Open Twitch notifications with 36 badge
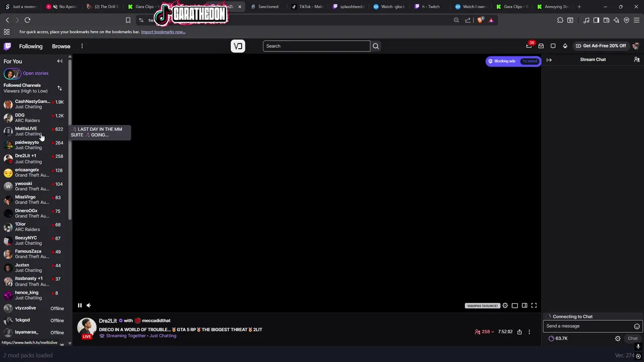The width and height of the screenshot is (644, 362). 529,46
